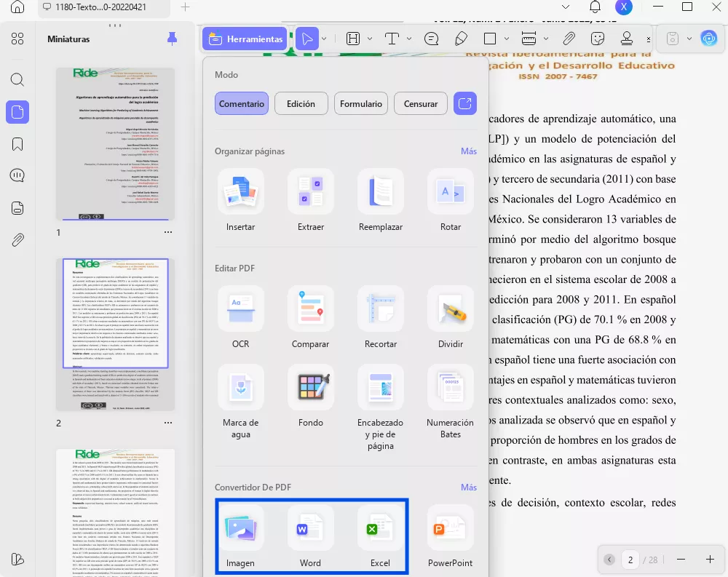728x577 pixels.
Task: Open the AI assistant icon
Action: 709,39
